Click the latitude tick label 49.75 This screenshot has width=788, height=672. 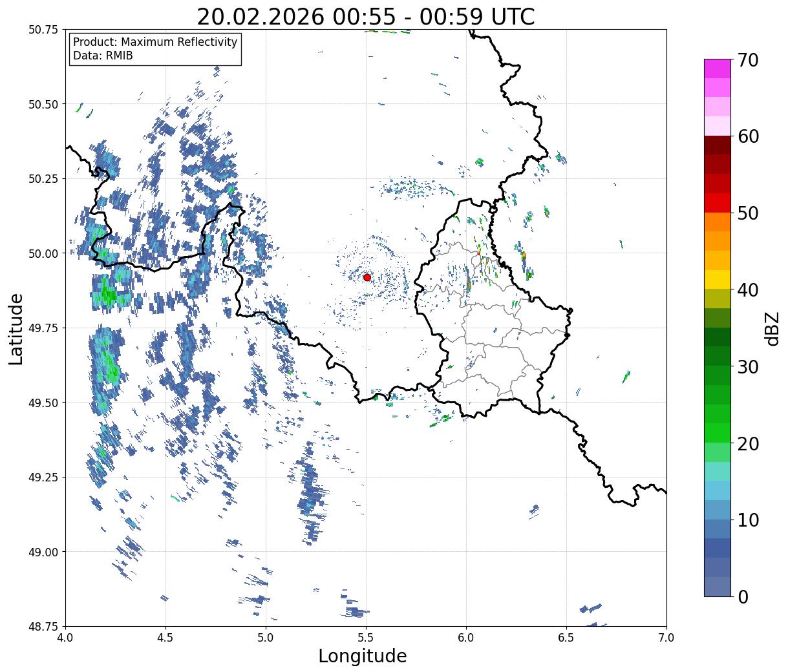click(43, 328)
